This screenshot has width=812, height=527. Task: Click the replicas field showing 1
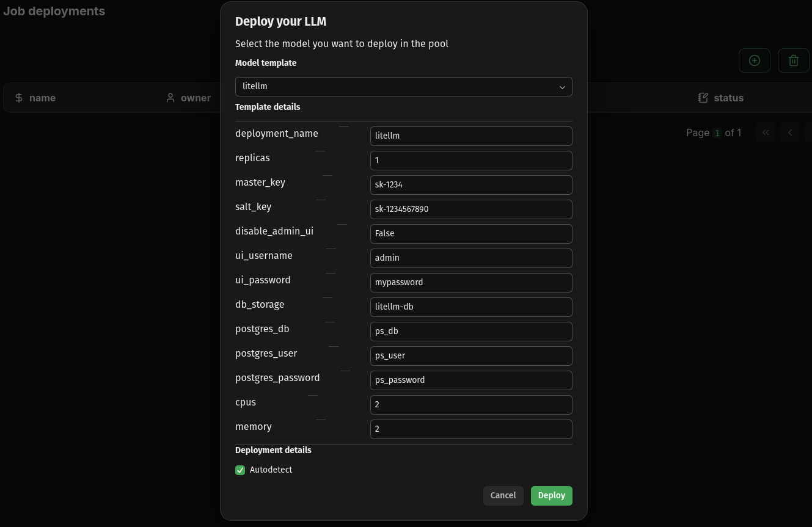[471, 160]
